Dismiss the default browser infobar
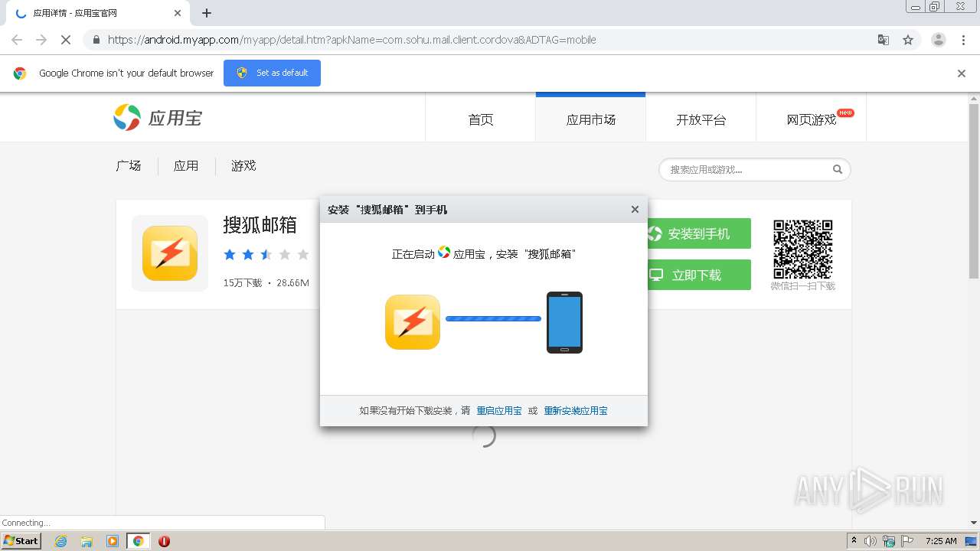The height and width of the screenshot is (551, 980). (x=962, y=73)
